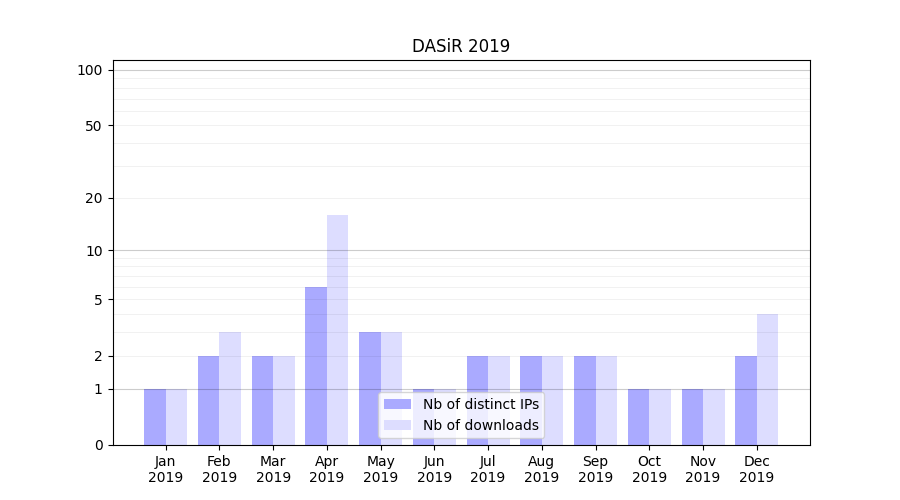Click the April distinct IPs bar
This screenshot has height=500, width=900.
[316, 366]
